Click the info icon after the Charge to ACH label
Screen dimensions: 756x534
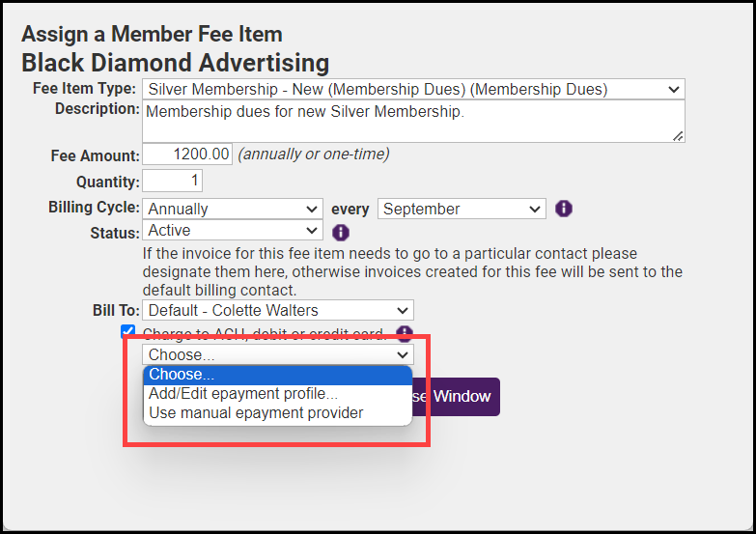405,333
